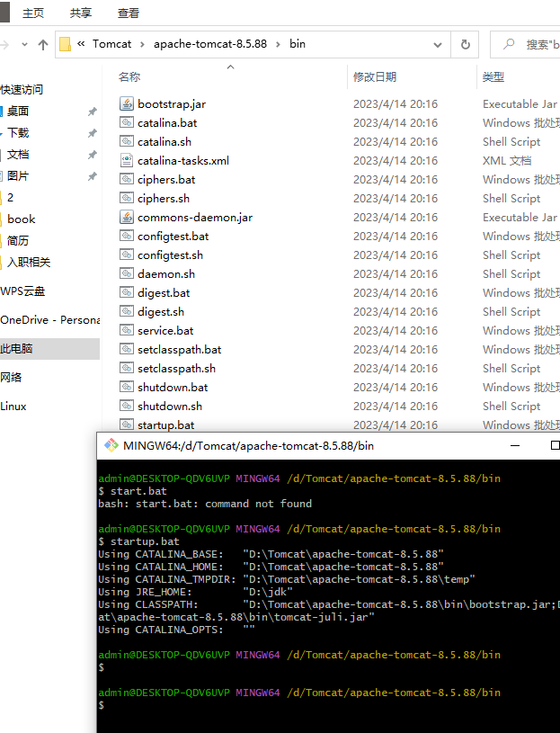Image resolution: width=560 pixels, height=733 pixels.
Task: Sort files by 名称 column
Action: 129,76
